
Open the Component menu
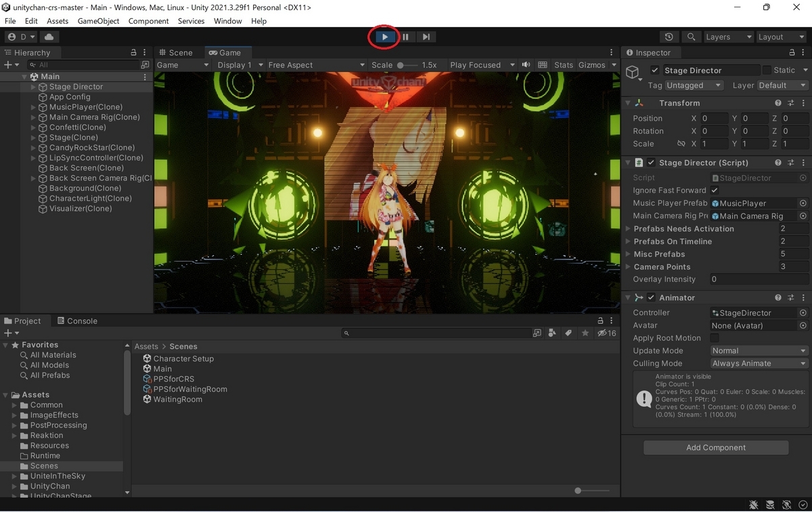click(148, 21)
